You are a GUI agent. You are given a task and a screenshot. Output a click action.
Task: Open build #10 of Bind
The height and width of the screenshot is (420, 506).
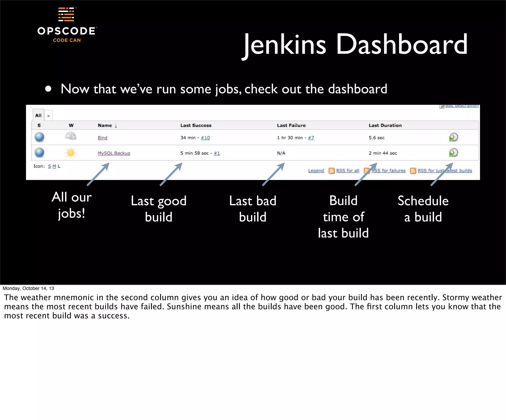[205, 138]
